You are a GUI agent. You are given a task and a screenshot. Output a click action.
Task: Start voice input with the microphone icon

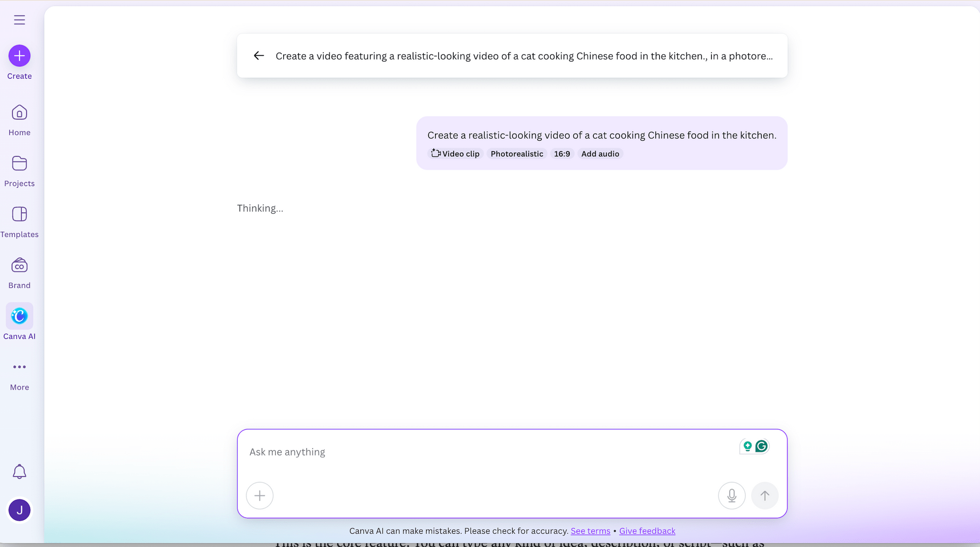(x=732, y=496)
